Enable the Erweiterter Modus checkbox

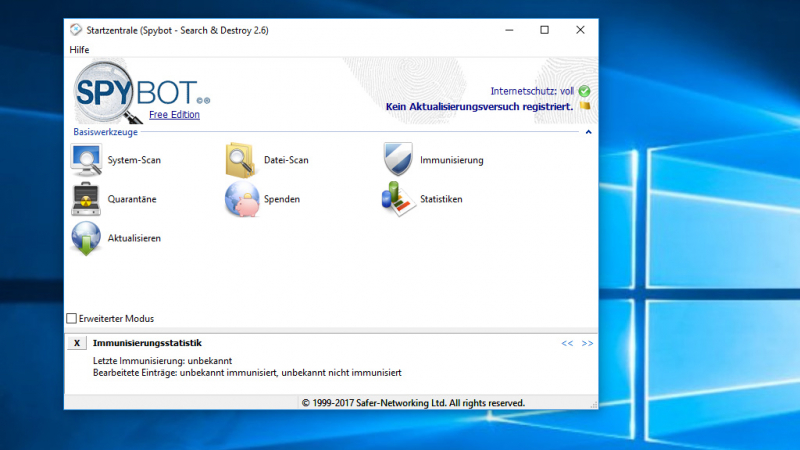coord(72,319)
